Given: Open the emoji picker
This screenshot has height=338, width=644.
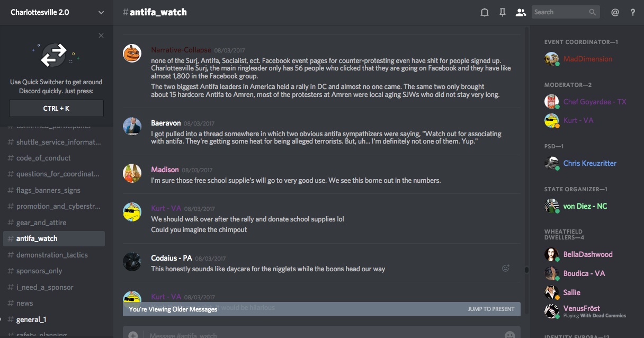Looking at the screenshot, I should click(x=509, y=335).
